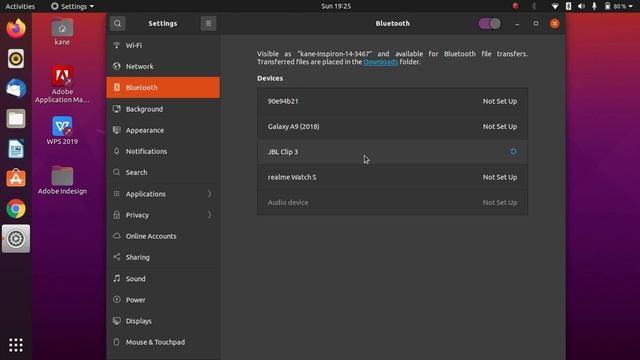Expand the Applications chevron
Viewport: 640px width, 360px height.
click(x=209, y=193)
